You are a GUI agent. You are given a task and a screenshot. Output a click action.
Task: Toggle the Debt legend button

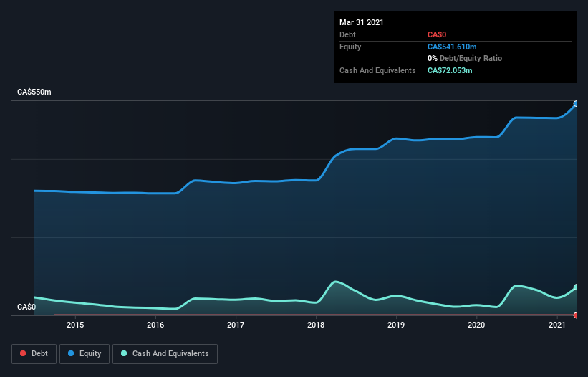[x=34, y=354]
